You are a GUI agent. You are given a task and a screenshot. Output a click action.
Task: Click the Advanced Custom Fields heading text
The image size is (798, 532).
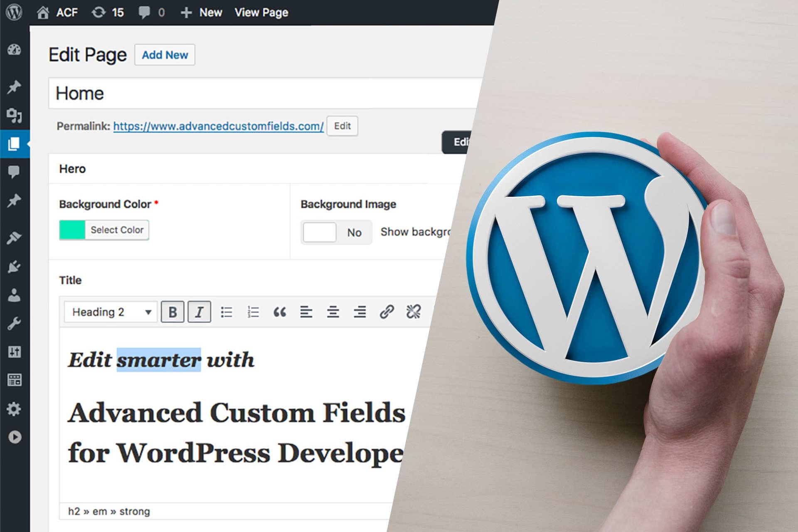click(236, 413)
